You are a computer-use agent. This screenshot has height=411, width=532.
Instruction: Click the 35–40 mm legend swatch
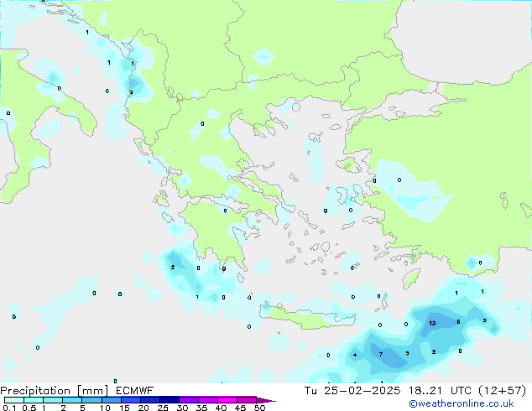click(x=208, y=400)
